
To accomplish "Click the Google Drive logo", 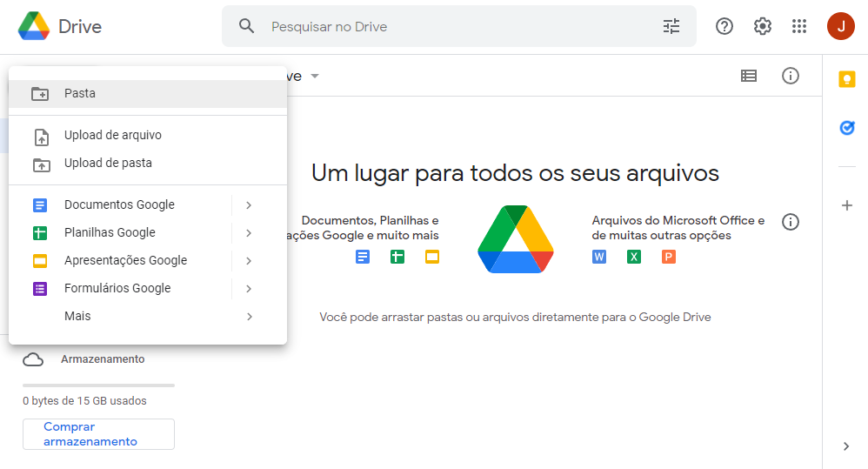I will tap(34, 26).
